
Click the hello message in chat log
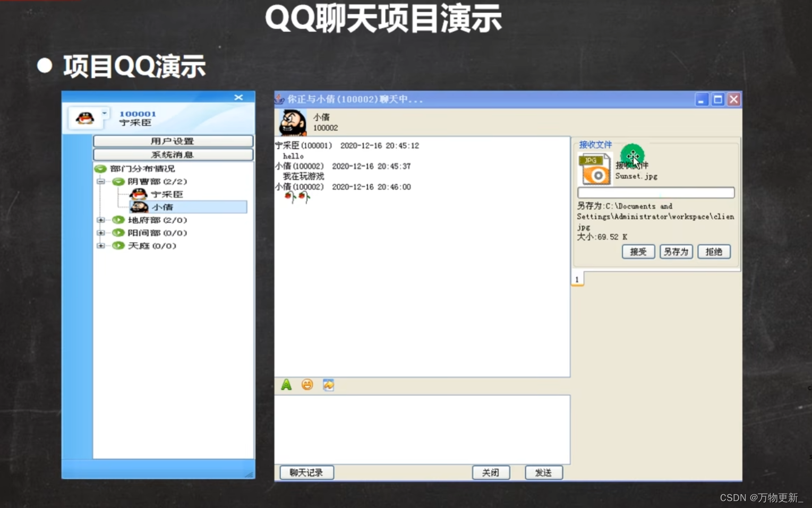[293, 156]
